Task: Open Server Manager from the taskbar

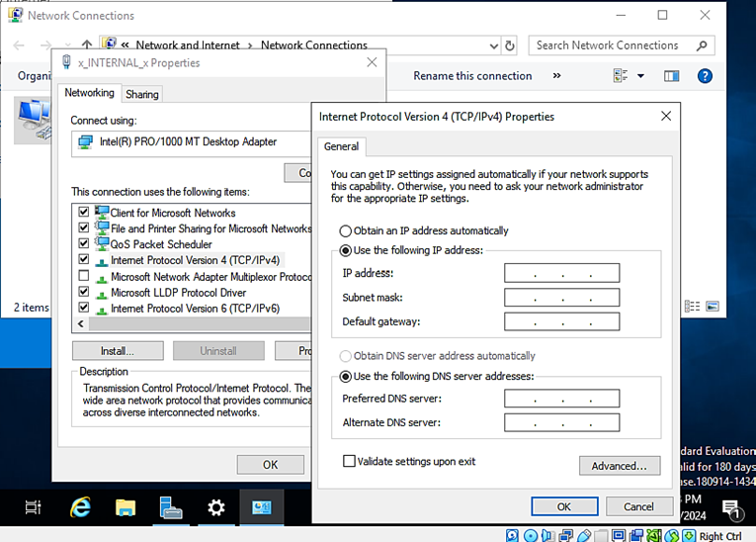Action: tap(171, 507)
